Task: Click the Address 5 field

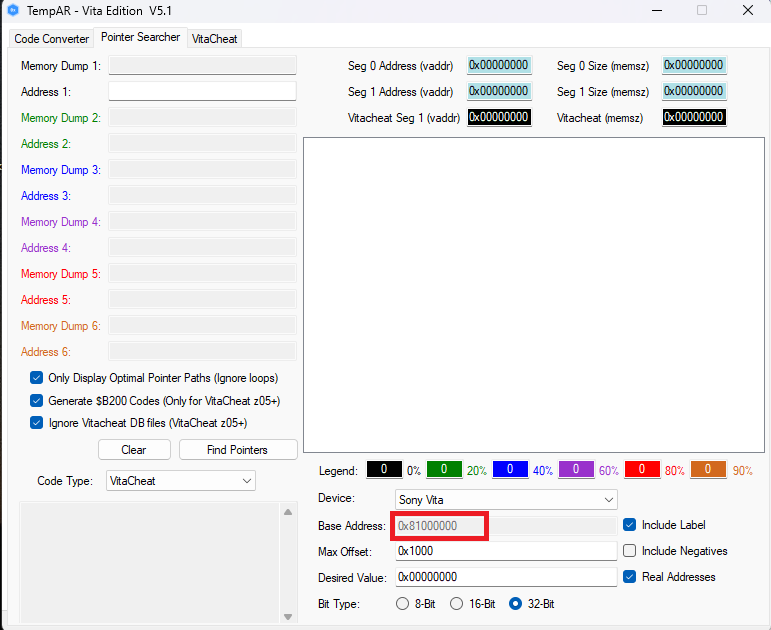Action: (202, 300)
